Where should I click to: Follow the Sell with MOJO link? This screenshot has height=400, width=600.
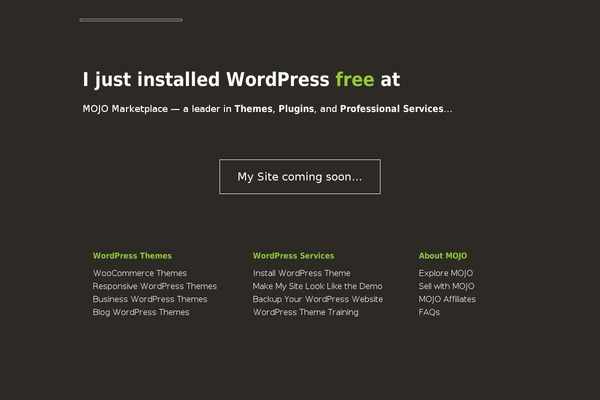pyautogui.click(x=446, y=286)
